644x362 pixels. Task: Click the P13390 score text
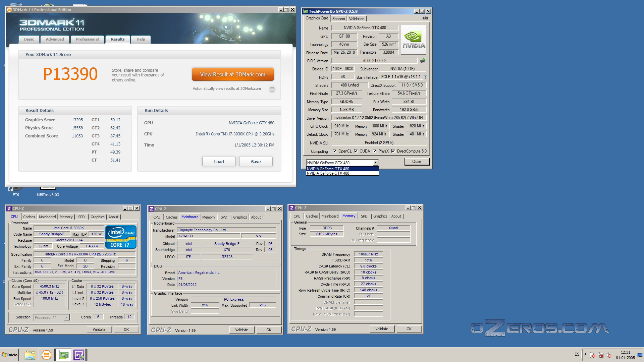70,74
